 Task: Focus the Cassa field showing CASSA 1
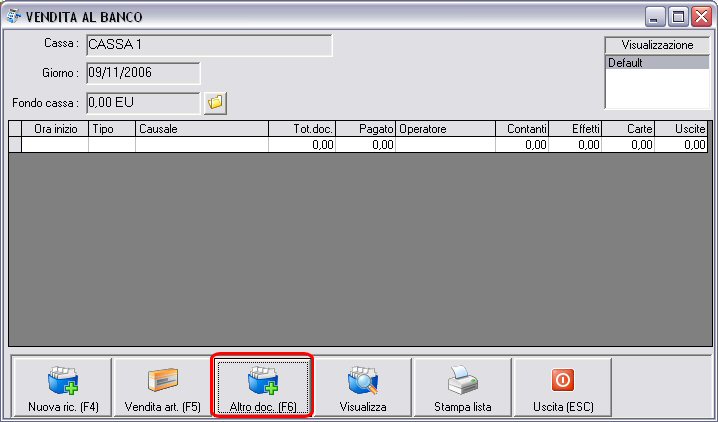pyautogui.click(x=209, y=45)
